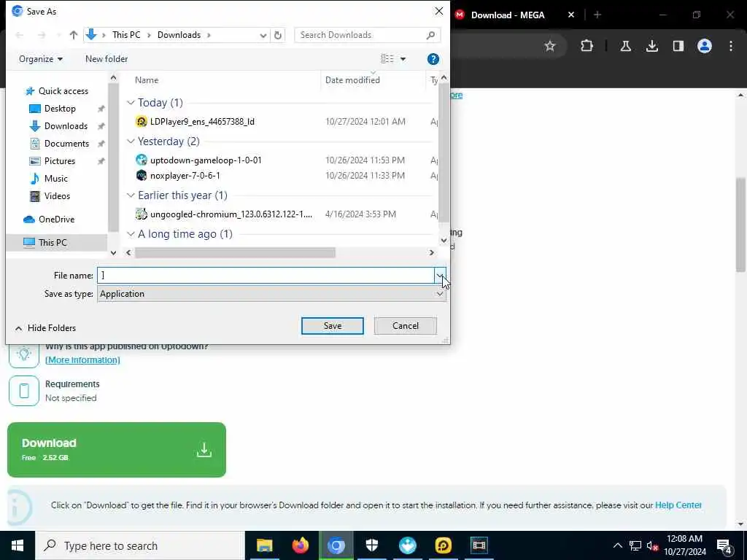Open Windows Start menu
The height and width of the screenshot is (560, 747).
pos(18,545)
